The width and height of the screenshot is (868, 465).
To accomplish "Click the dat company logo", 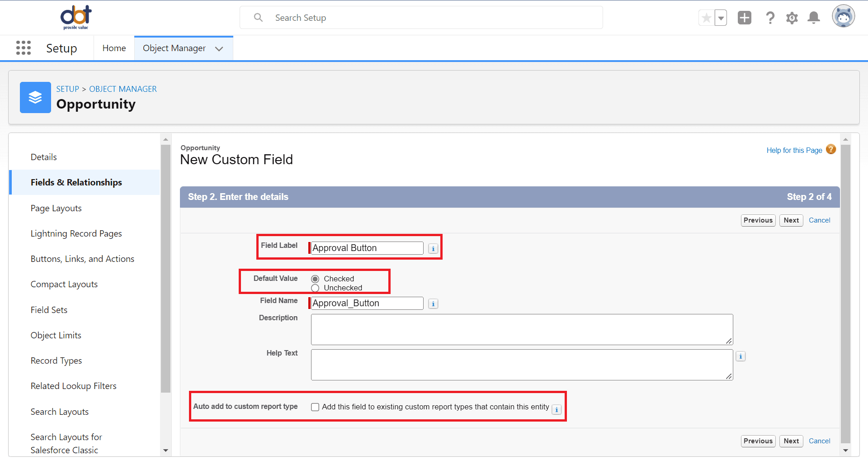I will point(76,17).
